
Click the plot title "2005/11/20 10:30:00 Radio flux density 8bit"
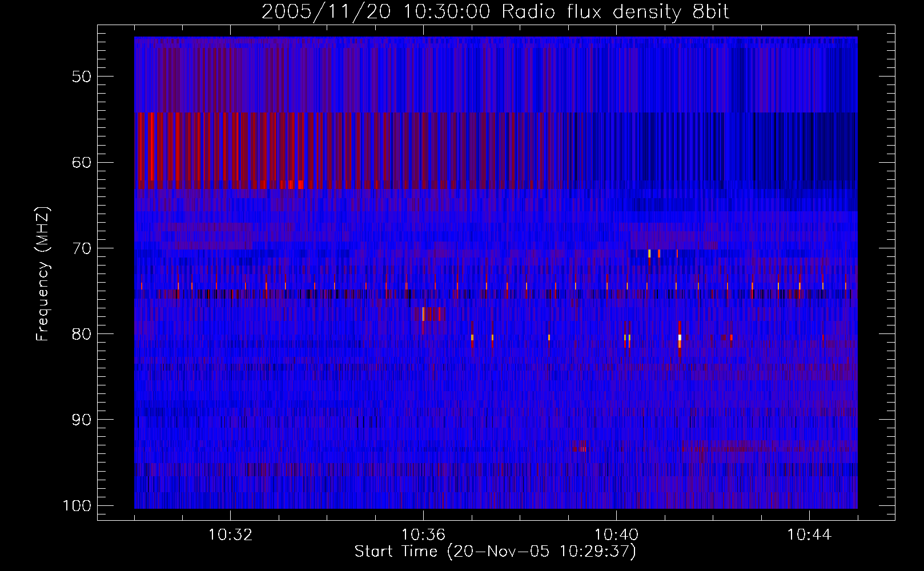click(x=495, y=11)
